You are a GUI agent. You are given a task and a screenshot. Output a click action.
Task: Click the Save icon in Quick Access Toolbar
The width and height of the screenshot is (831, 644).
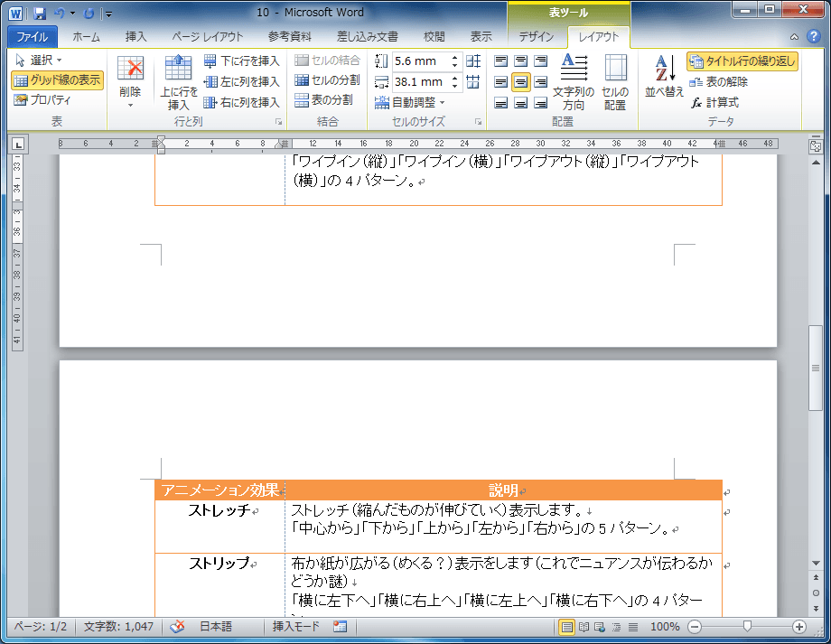39,14
